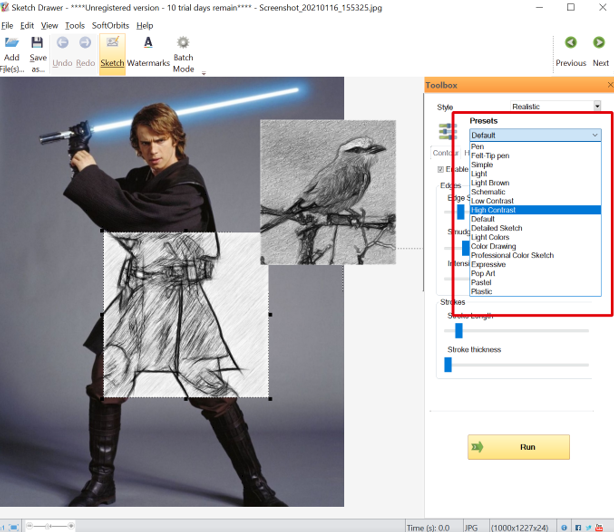Click the info icon in the status bar

pyautogui.click(x=564, y=527)
